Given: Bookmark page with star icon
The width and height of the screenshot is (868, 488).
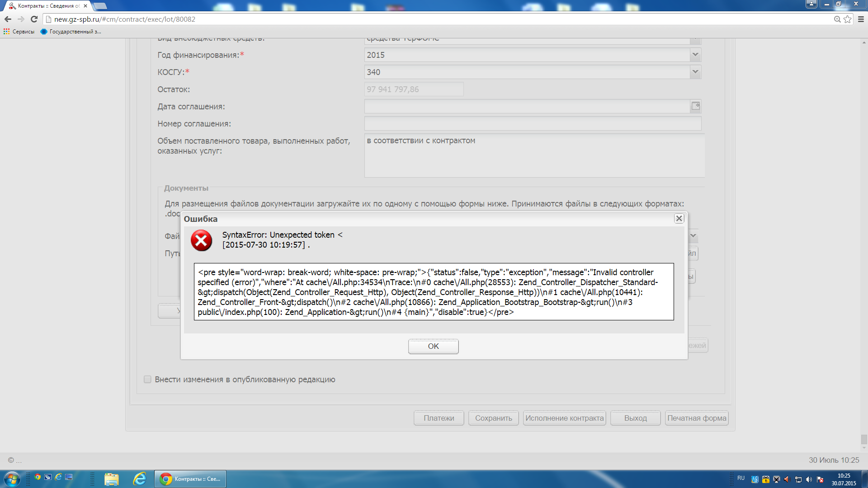Looking at the screenshot, I should [x=848, y=19].
